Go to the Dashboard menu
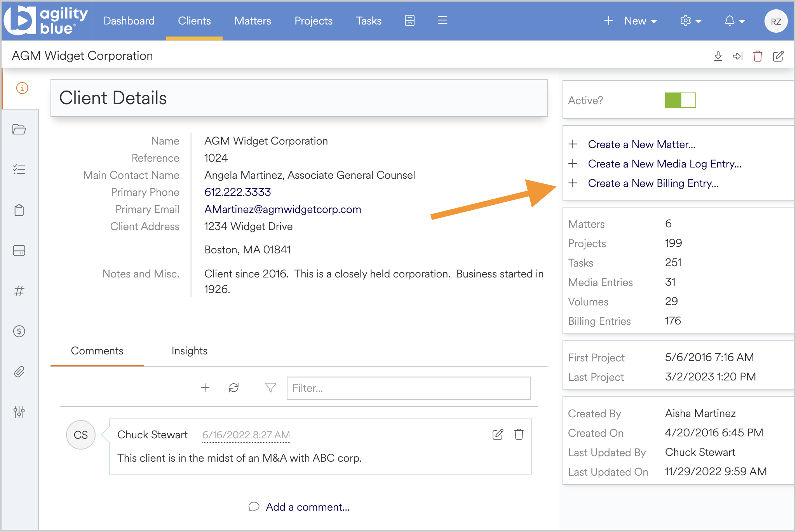The image size is (796, 532). click(x=129, y=21)
